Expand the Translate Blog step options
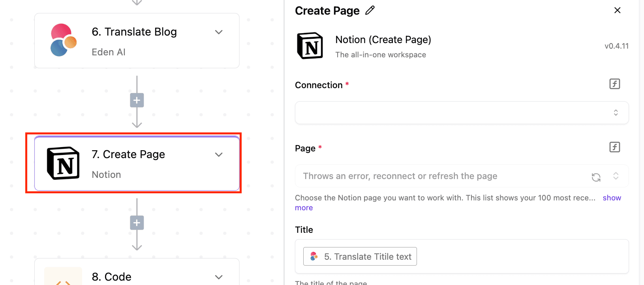Screen dimensions: 644x285 point(219,32)
